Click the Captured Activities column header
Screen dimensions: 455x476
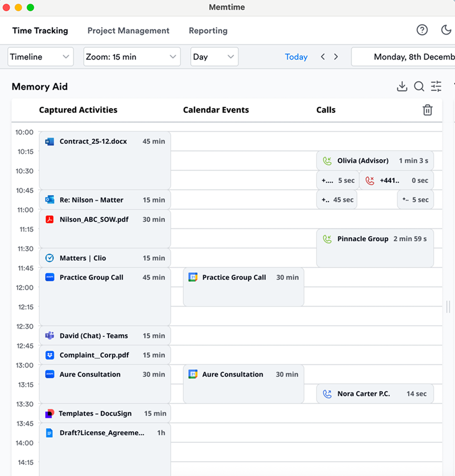click(x=78, y=110)
